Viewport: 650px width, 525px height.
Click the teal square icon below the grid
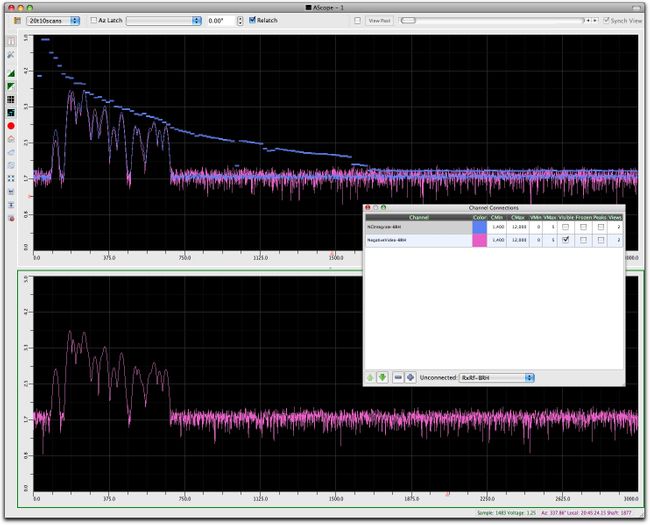11,112
